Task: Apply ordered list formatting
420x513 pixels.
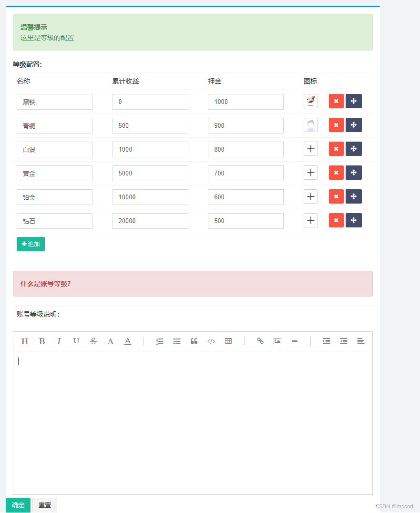Action: [160, 341]
